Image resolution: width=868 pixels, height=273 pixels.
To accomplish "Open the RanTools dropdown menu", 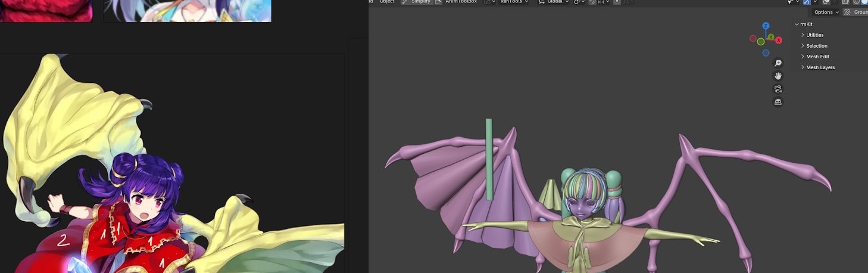I will click(x=514, y=2).
